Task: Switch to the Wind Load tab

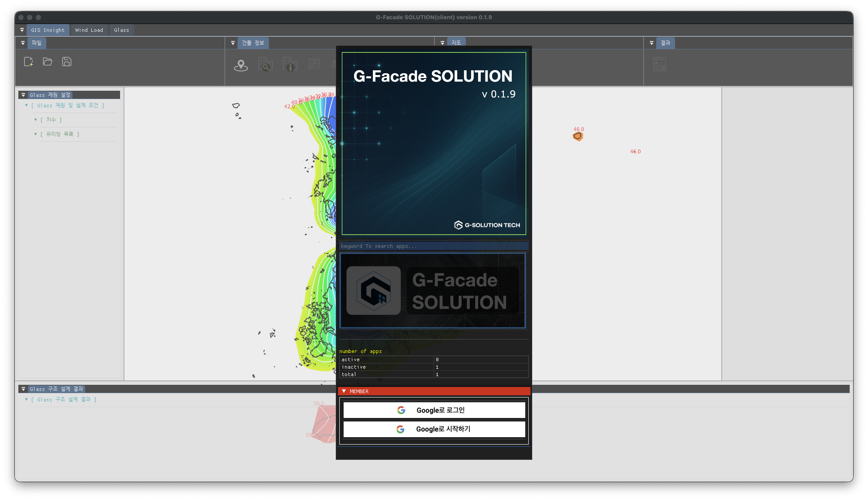Action: click(89, 30)
